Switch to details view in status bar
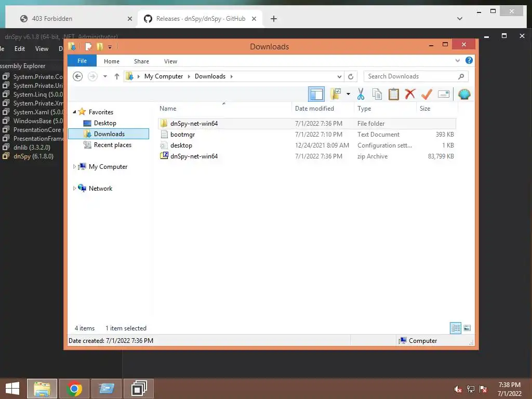Viewport: 532px width, 399px height. coord(455,328)
